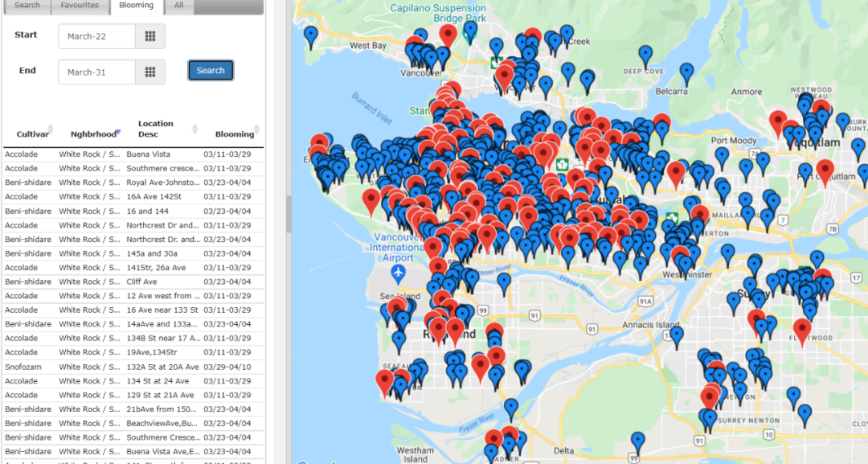Click the airport plane icon on map
The height and width of the screenshot is (464, 868).
pyautogui.click(x=398, y=273)
